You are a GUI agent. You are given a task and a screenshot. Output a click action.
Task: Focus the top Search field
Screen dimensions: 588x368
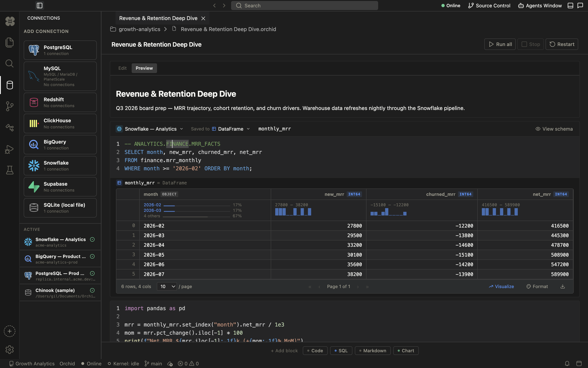(304, 5)
